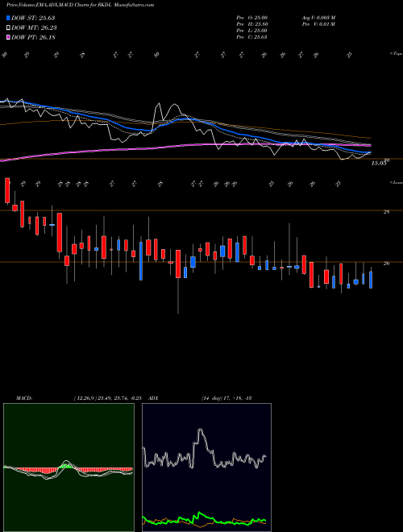Image resolution: width=403 pixels, height=532 pixels.
Task: Select the 'DOW PT: 26.18' legend text
Action: [x=33, y=38]
